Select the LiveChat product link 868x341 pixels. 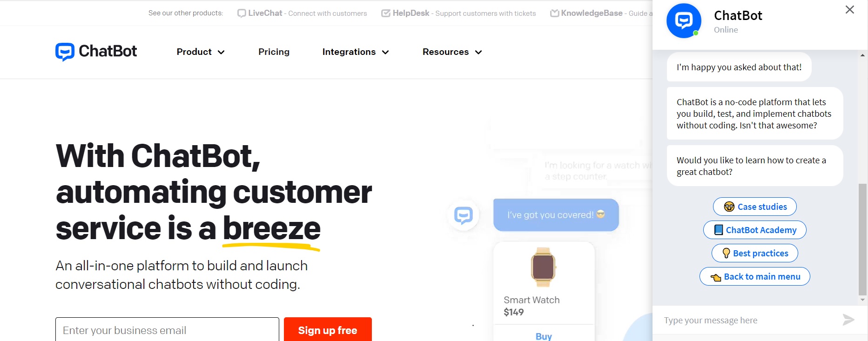pos(265,13)
